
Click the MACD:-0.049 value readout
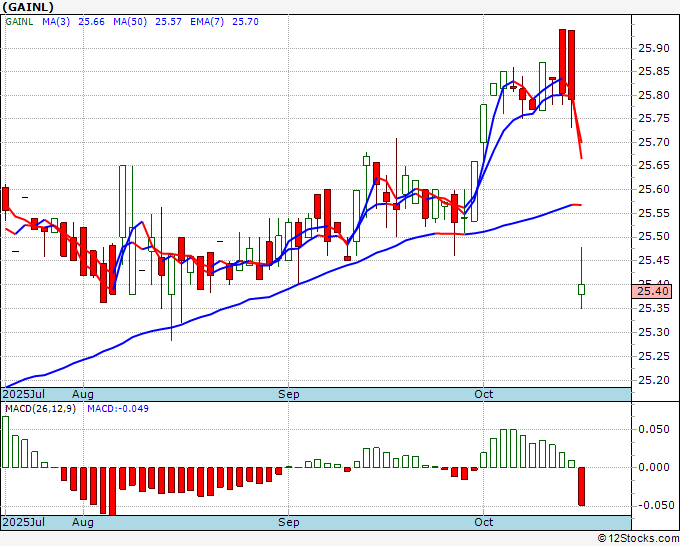click(118, 409)
